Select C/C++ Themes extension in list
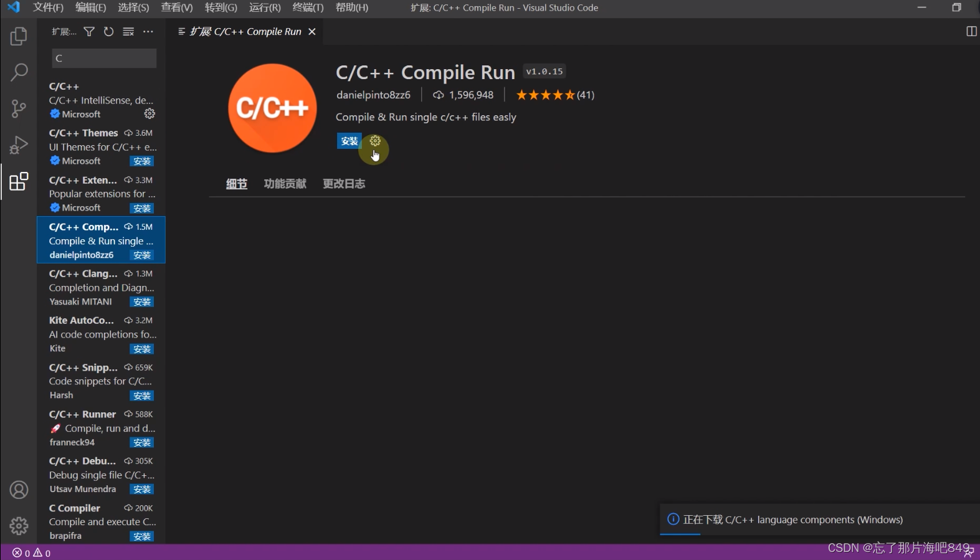The width and height of the screenshot is (980, 560). click(x=101, y=146)
